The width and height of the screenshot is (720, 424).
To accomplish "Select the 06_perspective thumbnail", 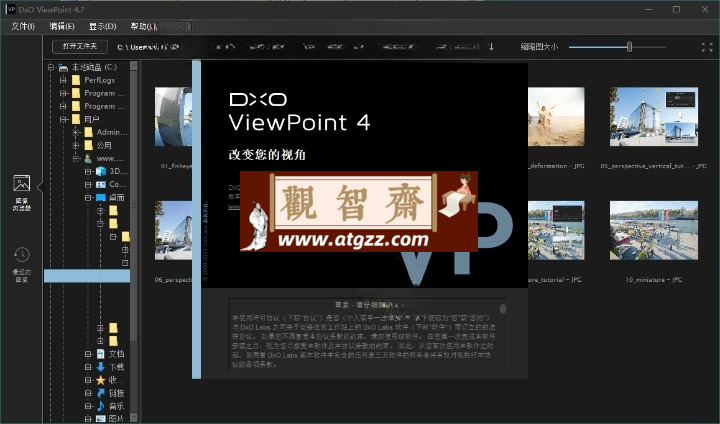I will [x=173, y=230].
